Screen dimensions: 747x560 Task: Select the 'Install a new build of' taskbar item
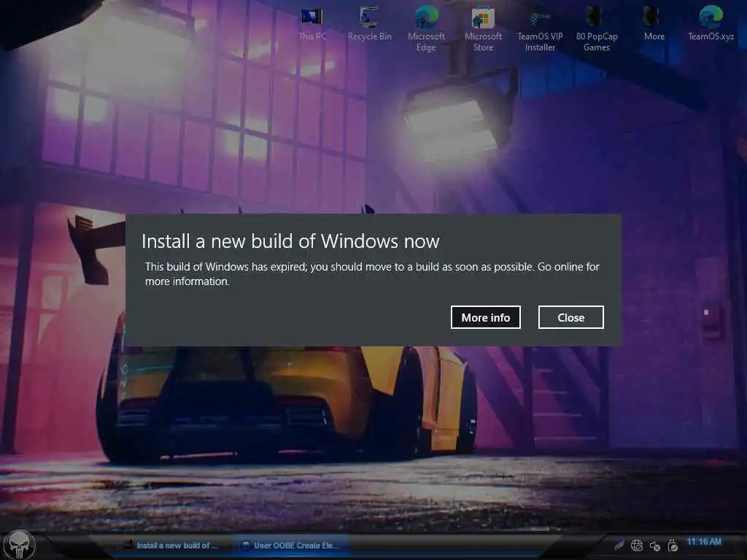171,545
